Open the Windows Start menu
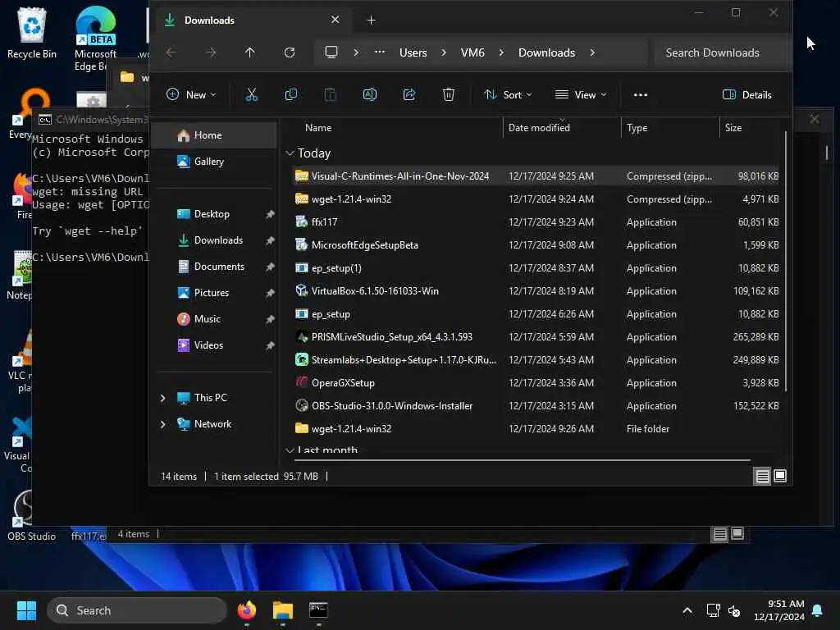This screenshot has width=840, height=630. click(26, 610)
